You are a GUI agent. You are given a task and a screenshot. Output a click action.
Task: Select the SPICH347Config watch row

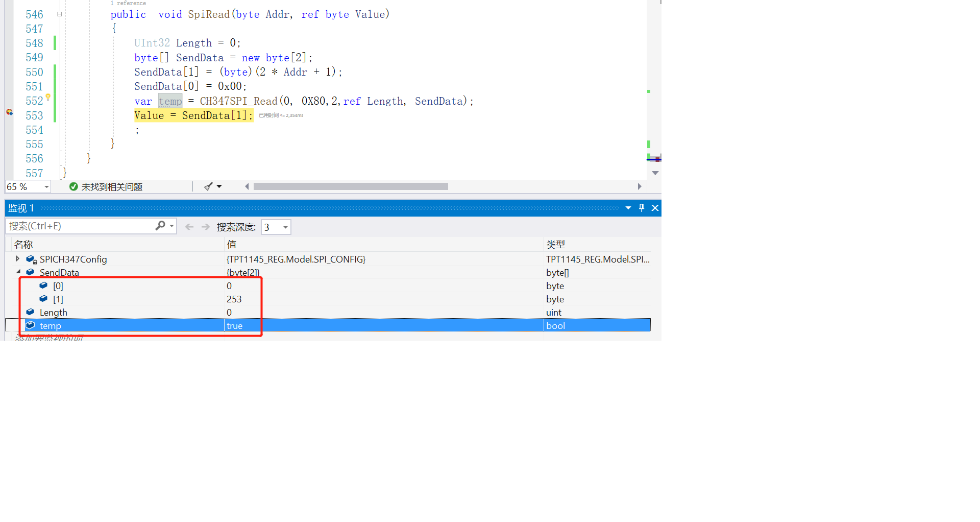click(x=328, y=259)
